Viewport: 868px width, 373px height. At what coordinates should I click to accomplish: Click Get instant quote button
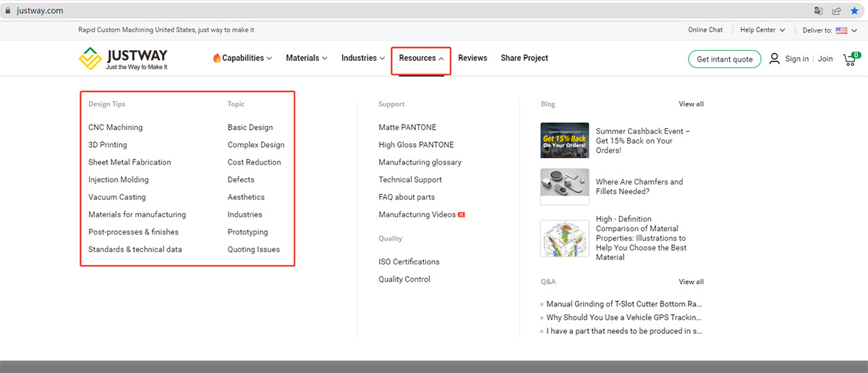pyautogui.click(x=724, y=59)
